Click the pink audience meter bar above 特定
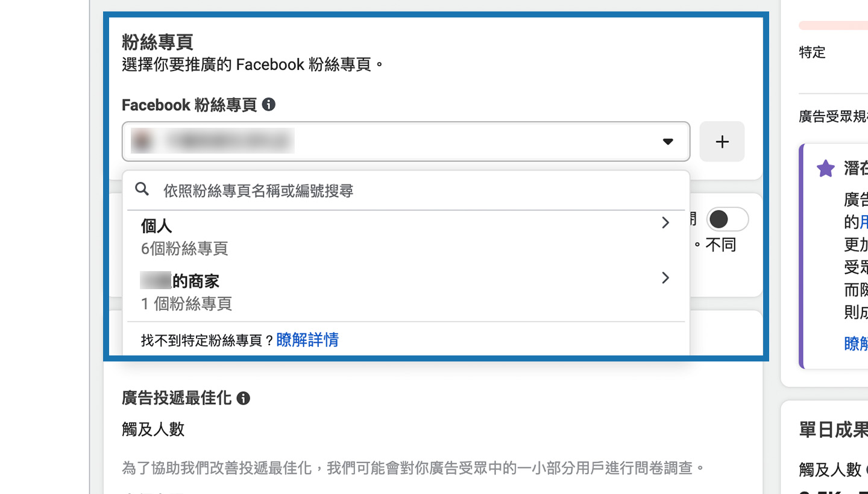The height and width of the screenshot is (494, 868). 833,25
